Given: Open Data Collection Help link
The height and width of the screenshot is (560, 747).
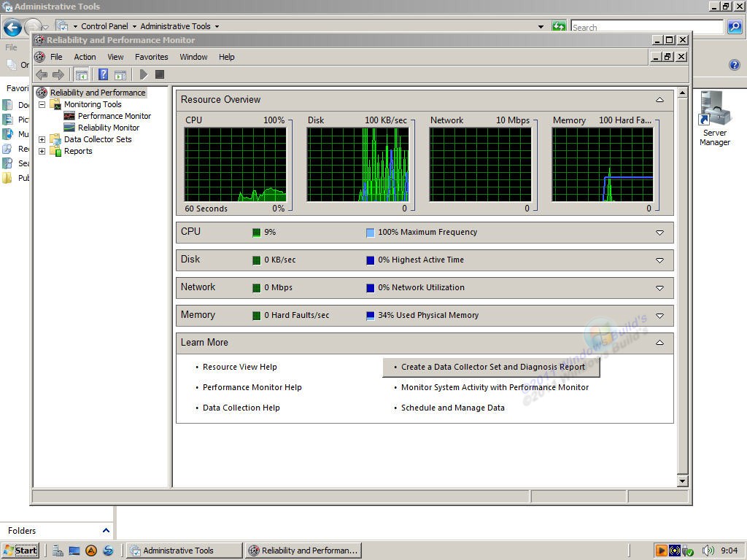Looking at the screenshot, I should point(241,408).
